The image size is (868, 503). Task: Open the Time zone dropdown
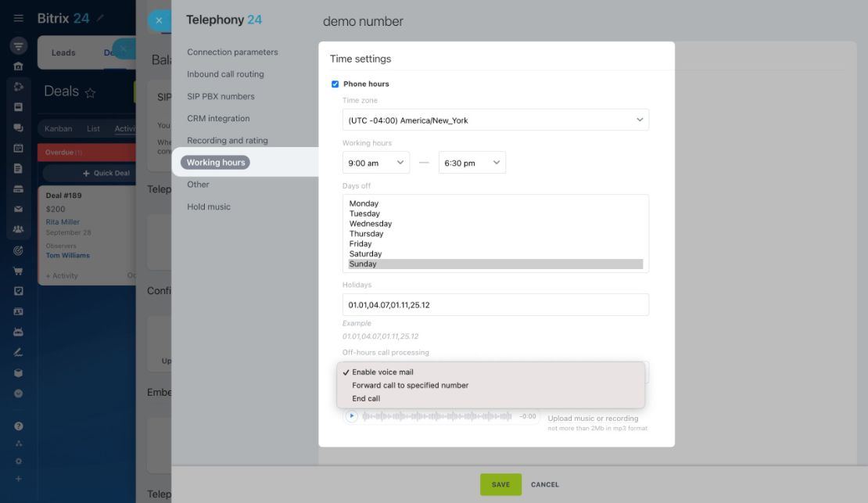(496, 120)
